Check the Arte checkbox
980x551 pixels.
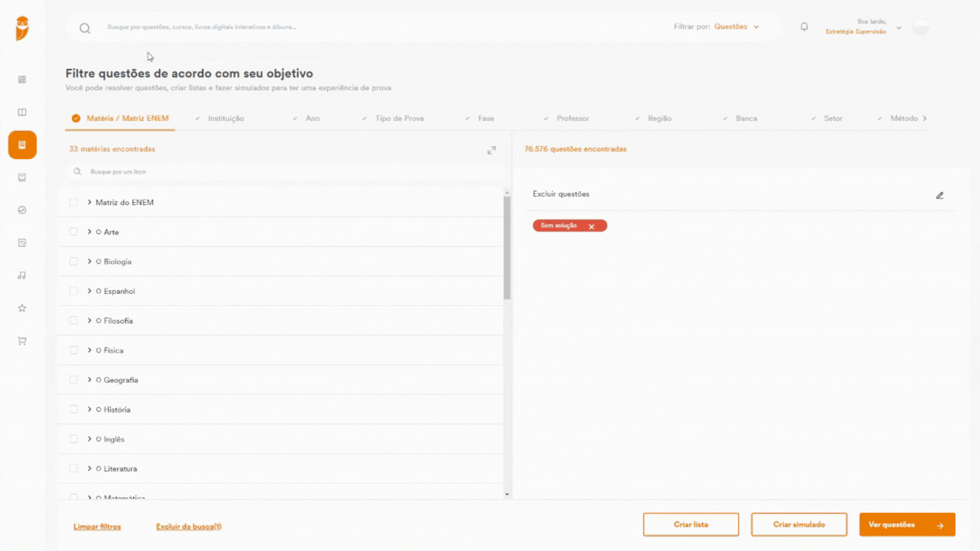pos(73,232)
